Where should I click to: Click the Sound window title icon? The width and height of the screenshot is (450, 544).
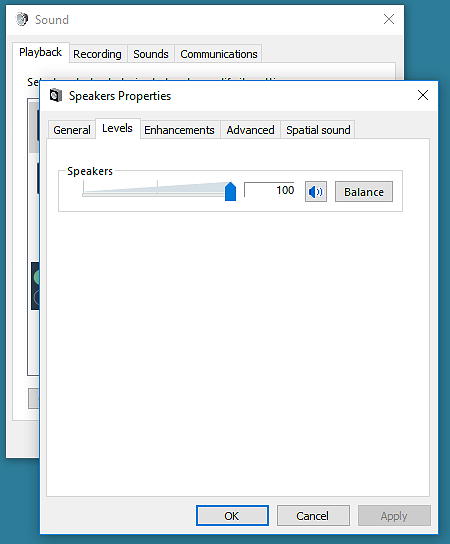tap(22, 19)
